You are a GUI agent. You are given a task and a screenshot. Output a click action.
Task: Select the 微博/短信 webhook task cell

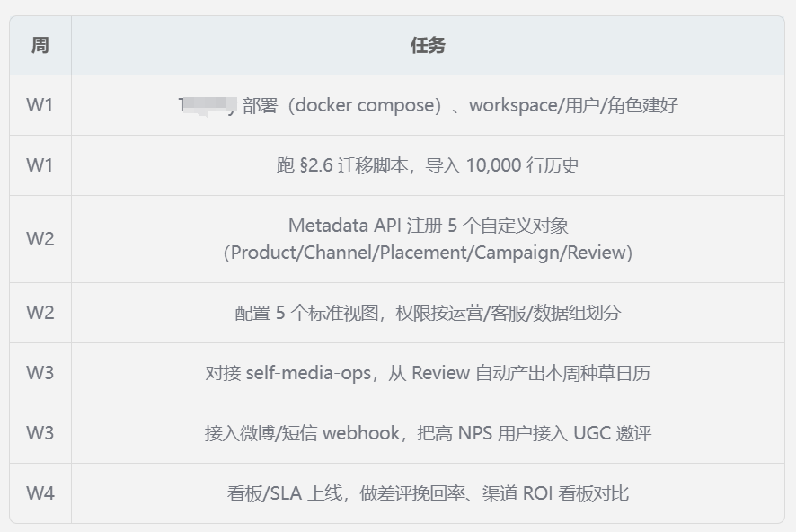tap(428, 433)
